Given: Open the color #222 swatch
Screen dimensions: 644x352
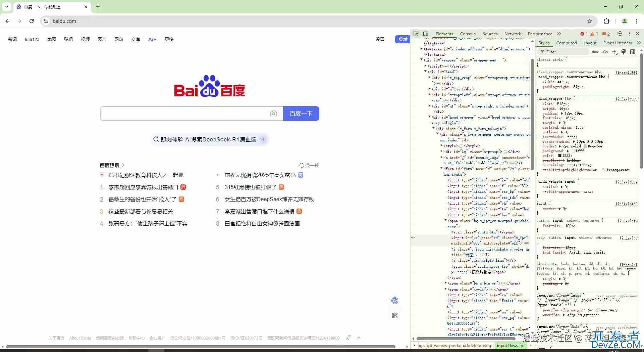Looking at the screenshot, I should [560, 156].
